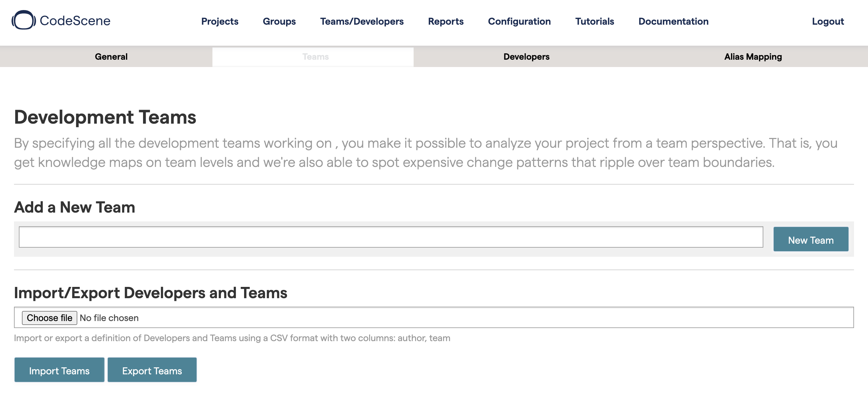Screen dimensions: 868x413
Task: Switch to the Alias Mapping tab
Action: pyautogui.click(x=753, y=56)
